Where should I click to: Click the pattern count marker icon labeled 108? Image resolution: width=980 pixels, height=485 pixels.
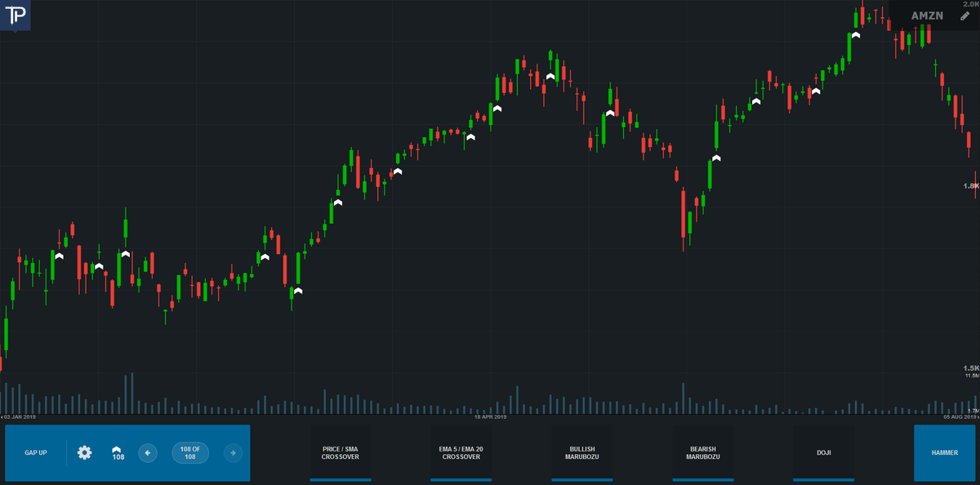click(x=118, y=452)
